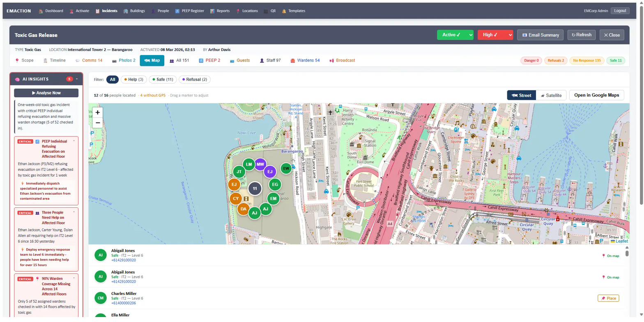
Task: Click the CY orange map marker
Action: [236, 199]
